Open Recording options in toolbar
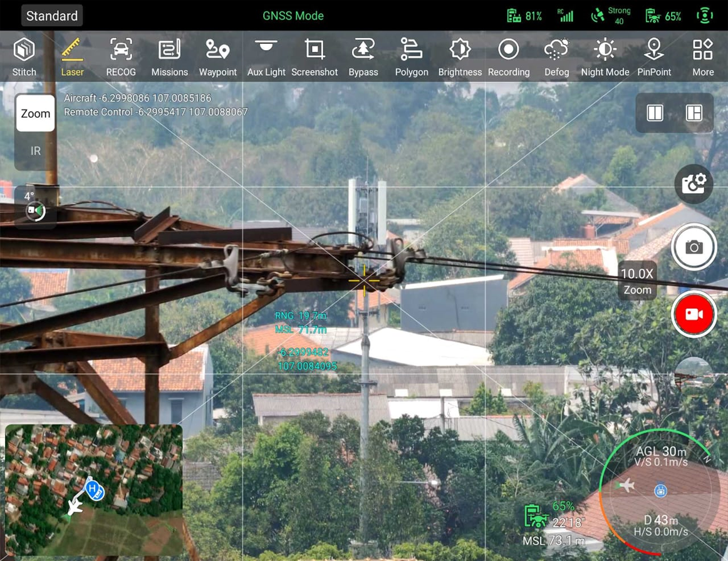Viewport: 728px width, 561px height. click(x=509, y=56)
